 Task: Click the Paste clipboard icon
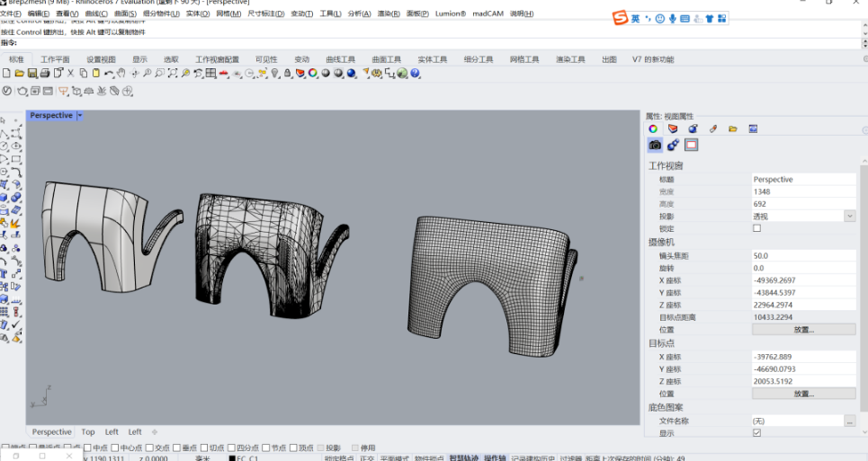click(95, 73)
